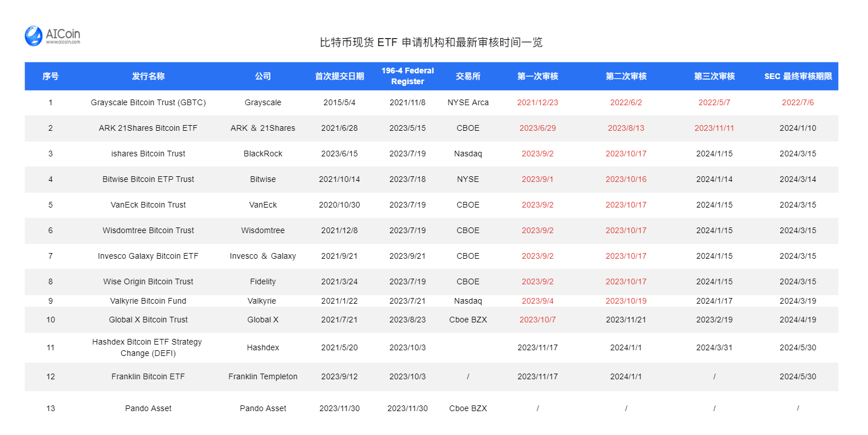Select the 第一次审核 column header

537,76
